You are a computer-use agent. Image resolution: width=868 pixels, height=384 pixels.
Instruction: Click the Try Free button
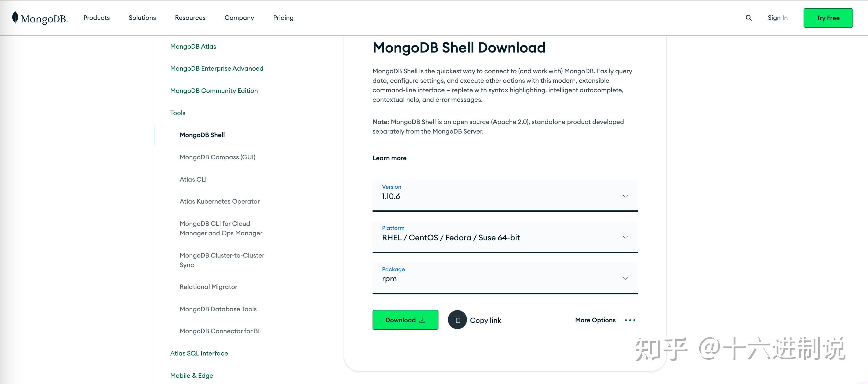tap(828, 18)
